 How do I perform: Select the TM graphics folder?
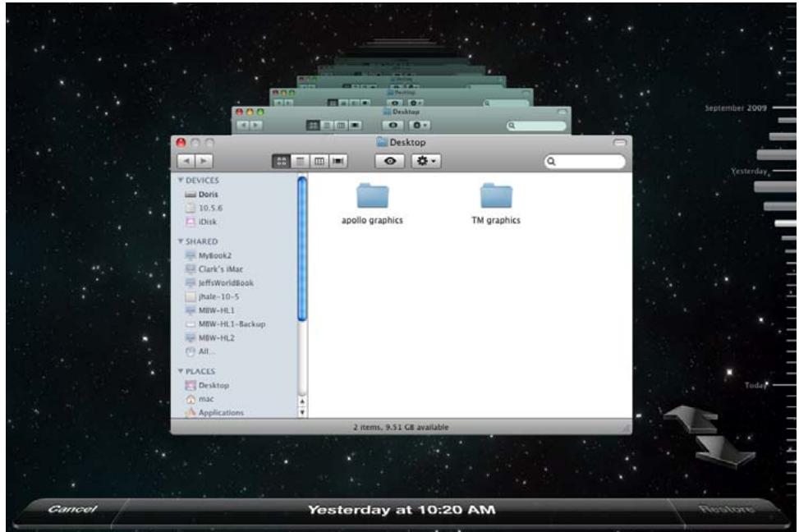point(496,204)
